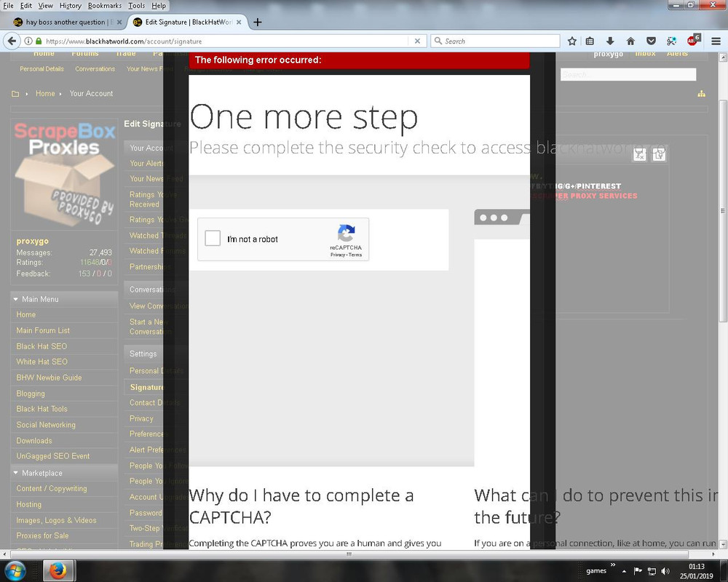Open Windows Start button
This screenshot has height=582, width=728.
tap(15, 570)
